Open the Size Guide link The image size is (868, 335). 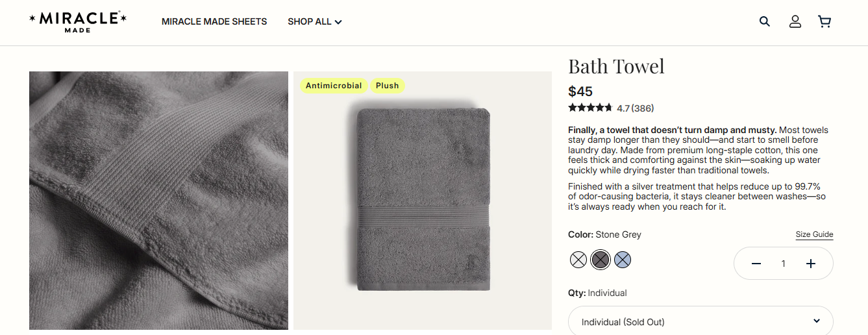point(814,234)
